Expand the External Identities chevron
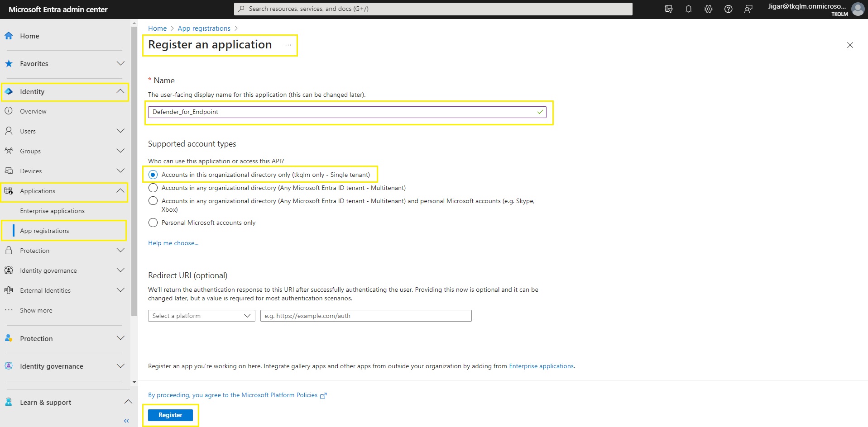The width and height of the screenshot is (868, 427). [120, 290]
